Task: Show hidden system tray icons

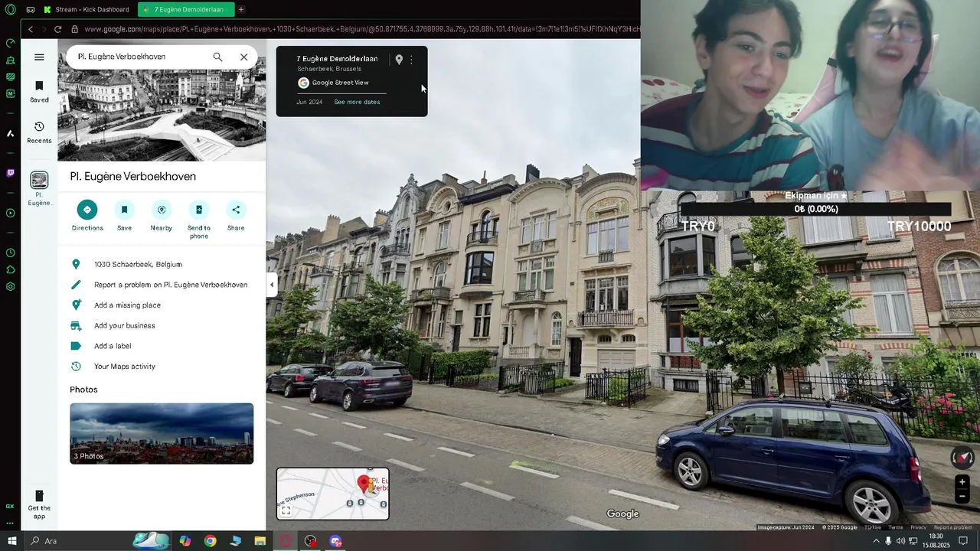Action: point(876,541)
